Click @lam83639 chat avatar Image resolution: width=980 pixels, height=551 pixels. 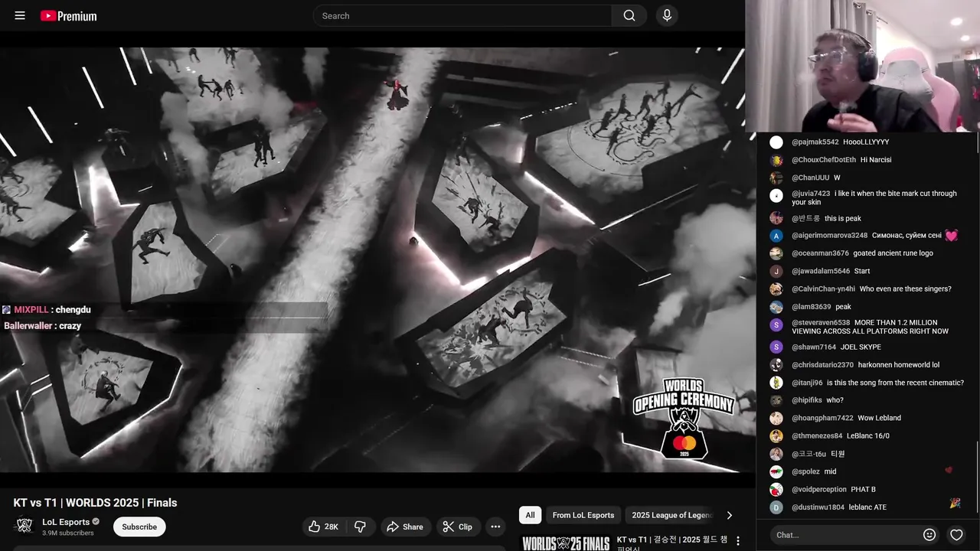tap(776, 307)
